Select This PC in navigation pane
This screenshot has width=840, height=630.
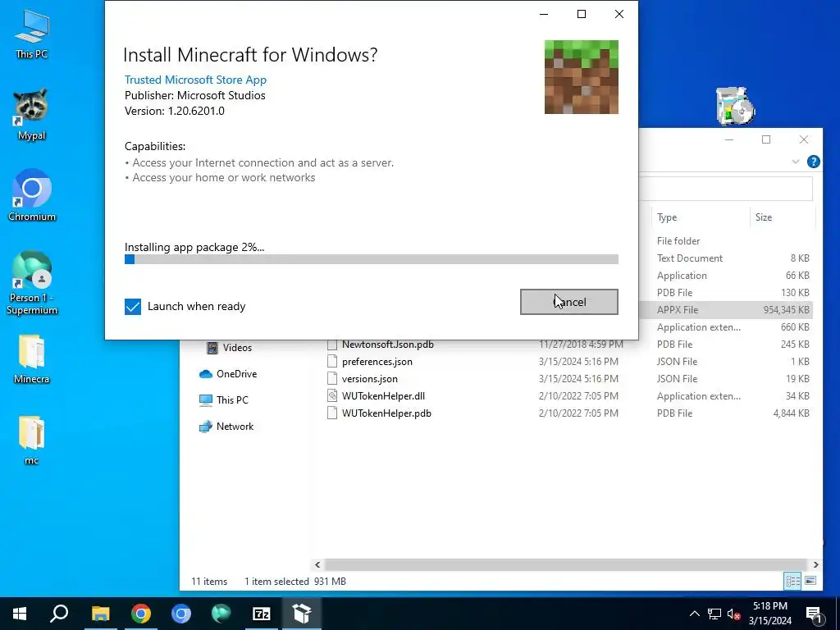[x=223, y=400]
